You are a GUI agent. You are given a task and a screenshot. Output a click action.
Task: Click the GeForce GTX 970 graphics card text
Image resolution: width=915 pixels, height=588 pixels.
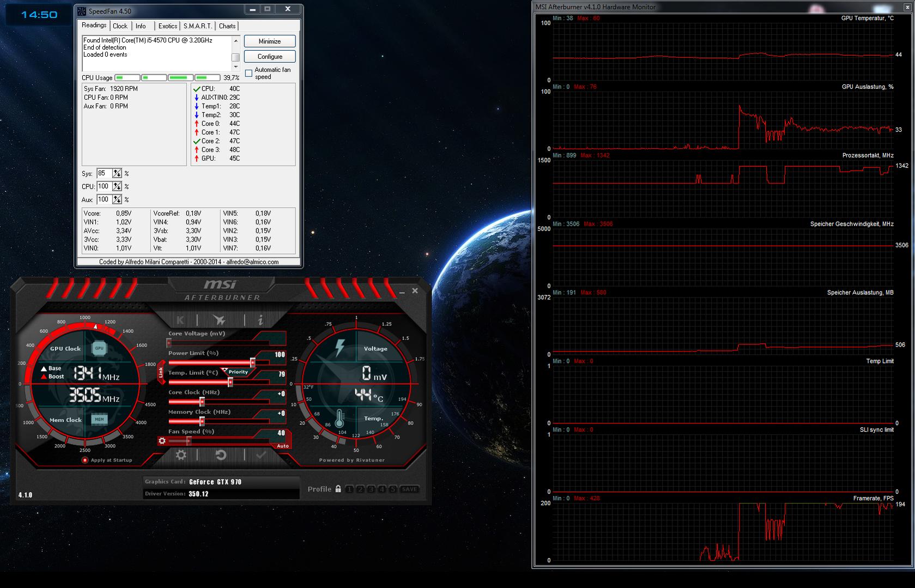point(215,482)
